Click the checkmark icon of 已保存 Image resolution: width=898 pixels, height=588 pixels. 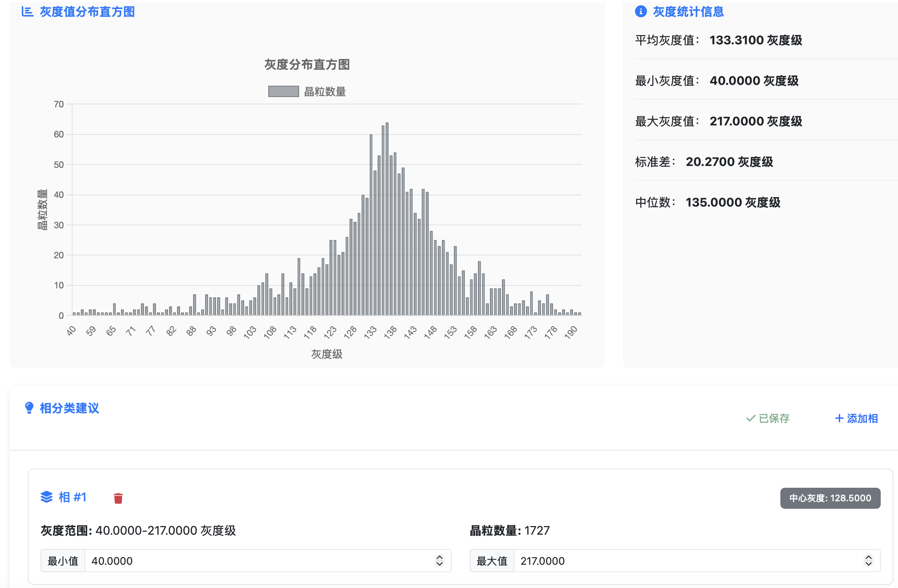click(x=750, y=418)
